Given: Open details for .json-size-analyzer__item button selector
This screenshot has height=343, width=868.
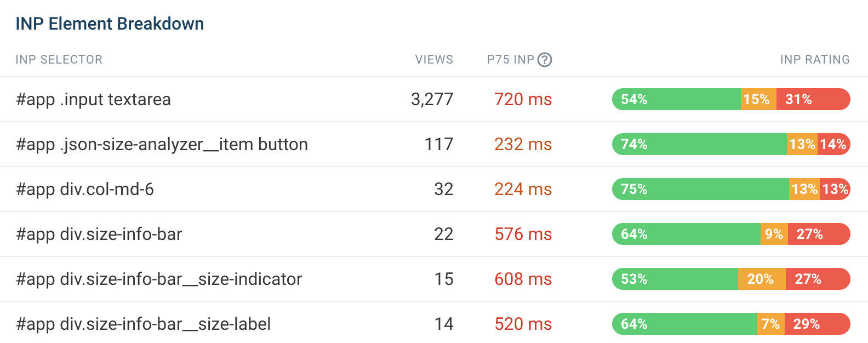Looking at the screenshot, I should 162,144.
